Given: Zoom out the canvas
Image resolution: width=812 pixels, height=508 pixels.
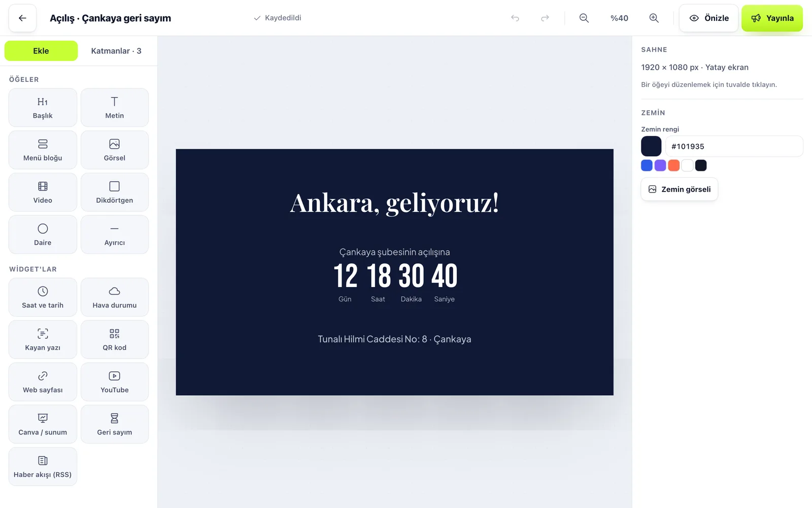Looking at the screenshot, I should [x=584, y=18].
